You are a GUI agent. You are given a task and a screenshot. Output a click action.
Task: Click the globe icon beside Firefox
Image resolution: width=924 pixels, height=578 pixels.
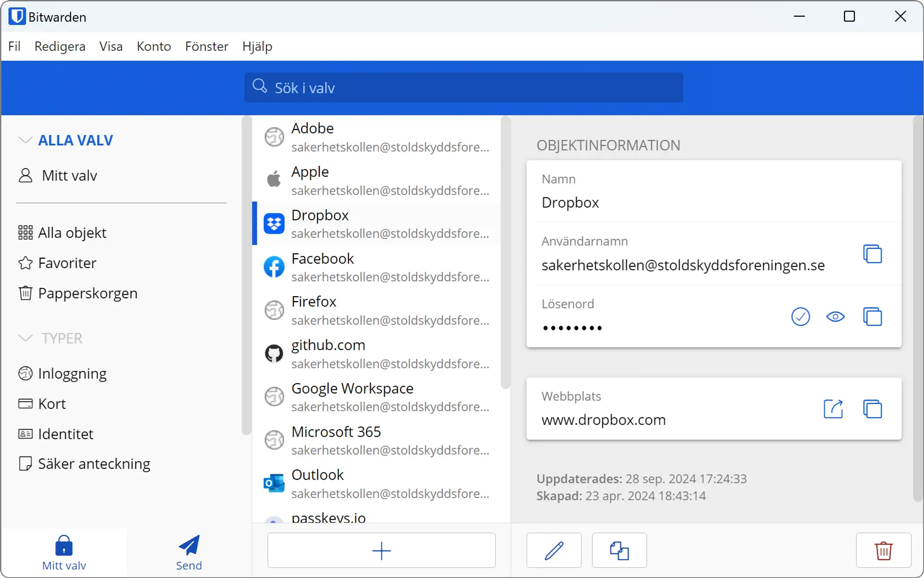[274, 310]
